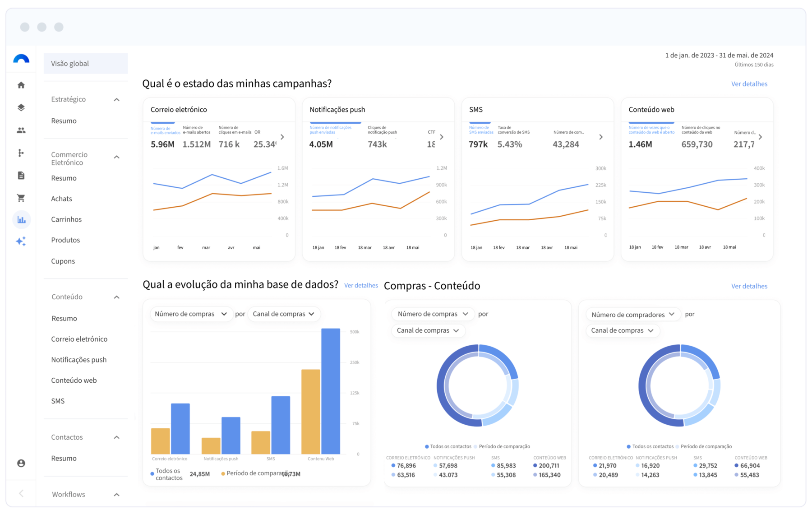Click the home icon in sidebar

21,85
